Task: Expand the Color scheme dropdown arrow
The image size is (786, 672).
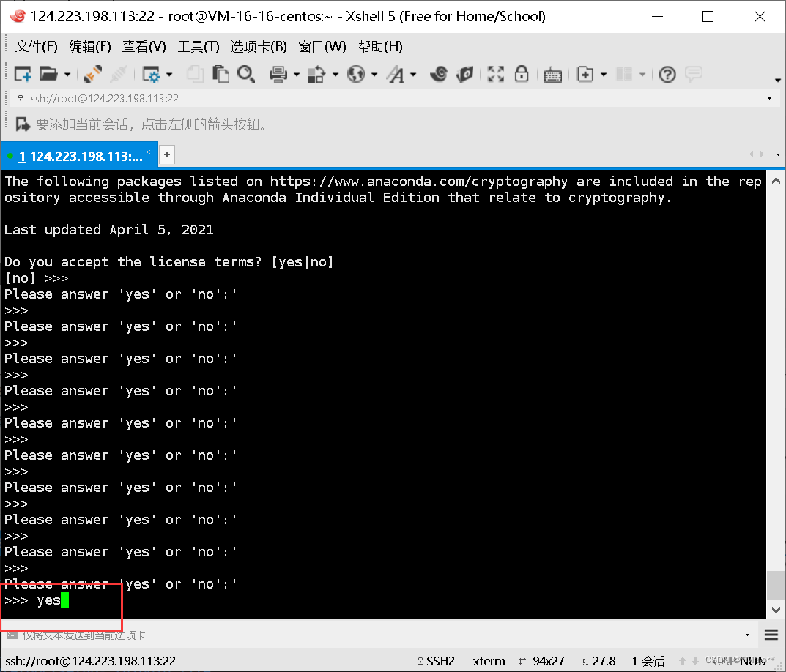Action: point(335,75)
